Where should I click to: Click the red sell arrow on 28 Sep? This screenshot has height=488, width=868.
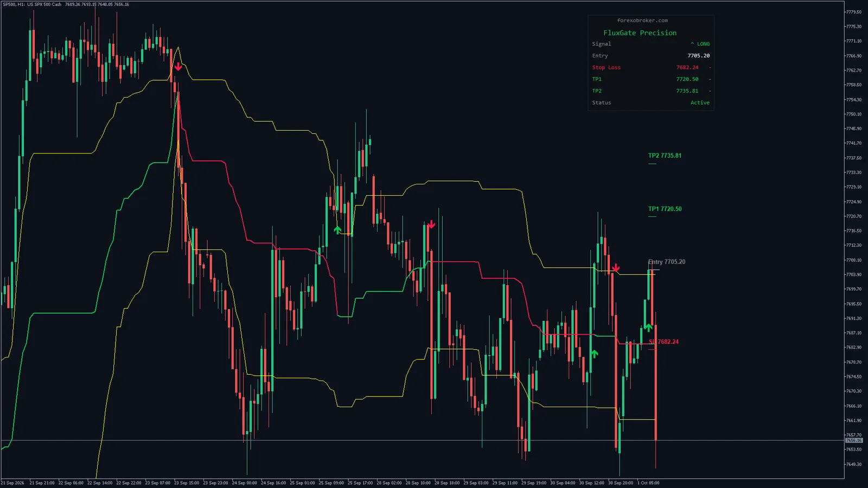click(431, 224)
